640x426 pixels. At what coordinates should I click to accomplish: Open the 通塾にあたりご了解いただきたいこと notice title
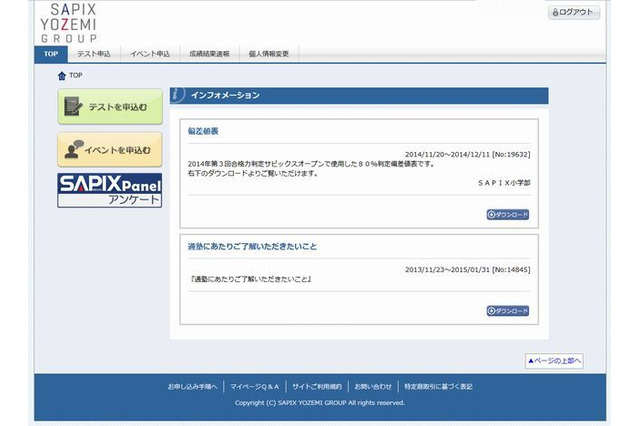pos(252,246)
